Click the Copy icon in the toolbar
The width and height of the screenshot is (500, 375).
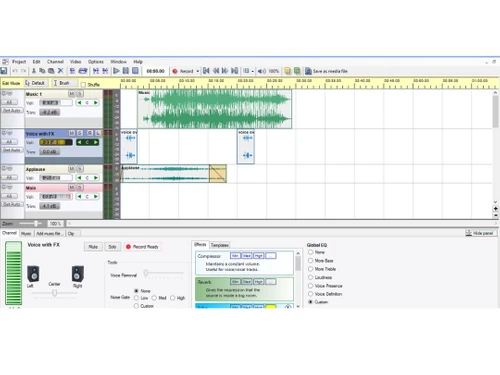coord(42,71)
